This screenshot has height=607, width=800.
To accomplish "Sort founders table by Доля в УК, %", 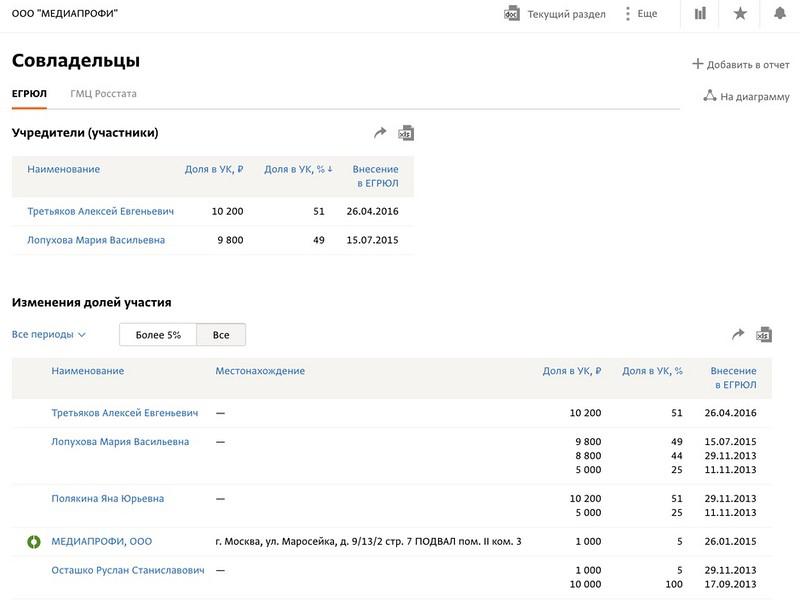I will click(298, 169).
